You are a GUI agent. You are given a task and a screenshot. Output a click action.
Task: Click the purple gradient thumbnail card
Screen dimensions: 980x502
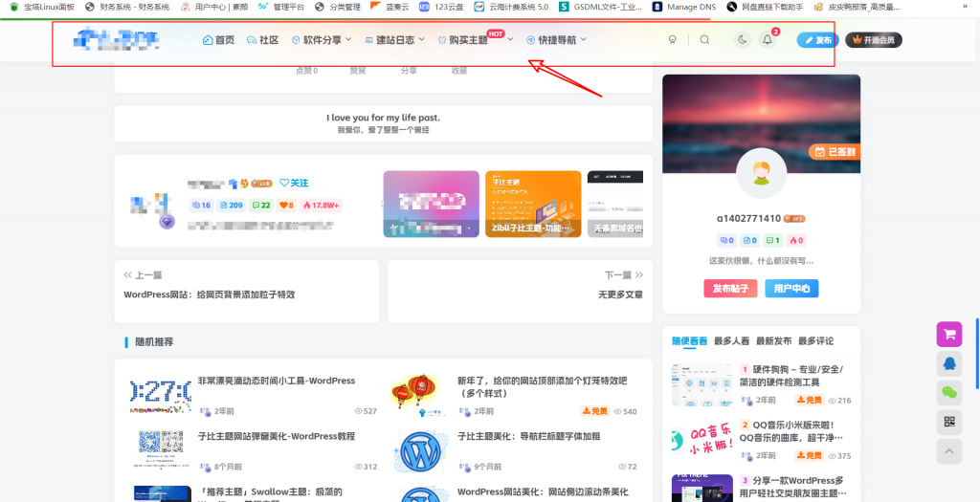[x=432, y=205]
